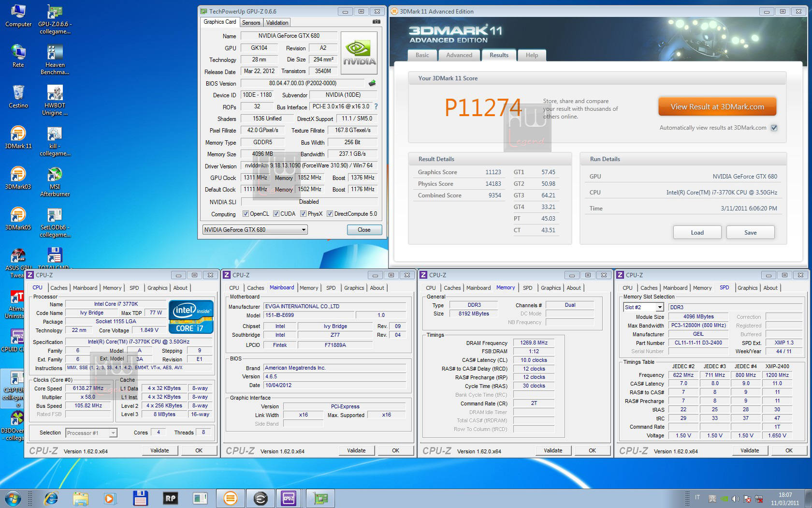Image resolution: width=812 pixels, height=508 pixels.
Task: Click the Close button in GPU-Z
Action: (364, 230)
